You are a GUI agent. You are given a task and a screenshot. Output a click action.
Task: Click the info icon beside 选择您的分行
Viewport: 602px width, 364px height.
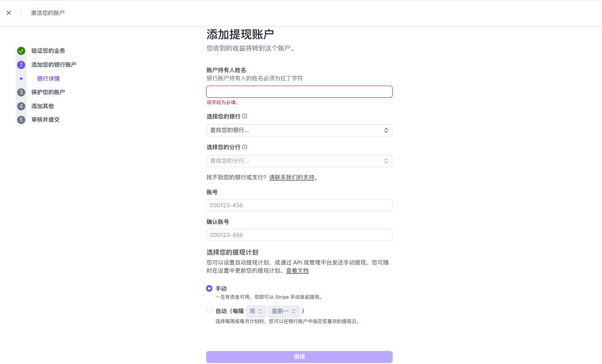tap(244, 147)
